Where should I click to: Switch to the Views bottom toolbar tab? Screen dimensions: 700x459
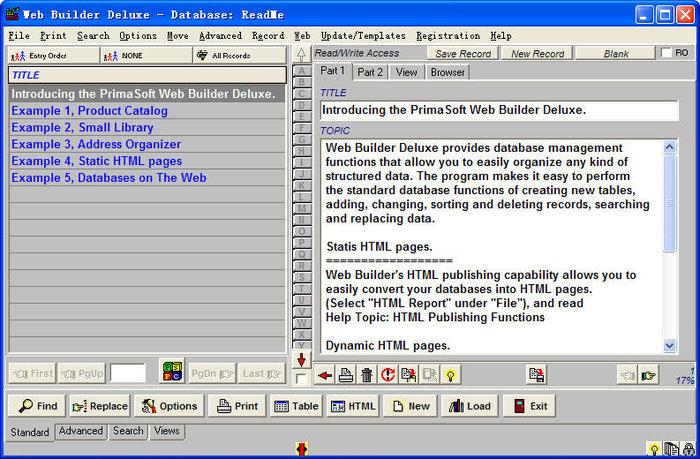tap(167, 431)
